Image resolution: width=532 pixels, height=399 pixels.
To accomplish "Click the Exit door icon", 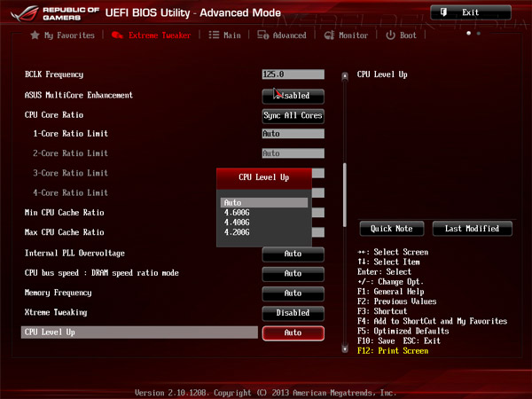I will tap(443, 12).
